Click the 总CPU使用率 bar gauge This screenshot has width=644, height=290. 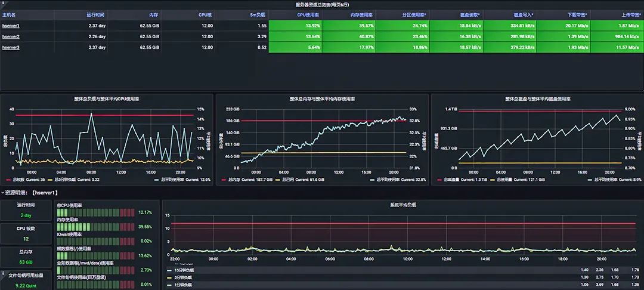[95, 212]
